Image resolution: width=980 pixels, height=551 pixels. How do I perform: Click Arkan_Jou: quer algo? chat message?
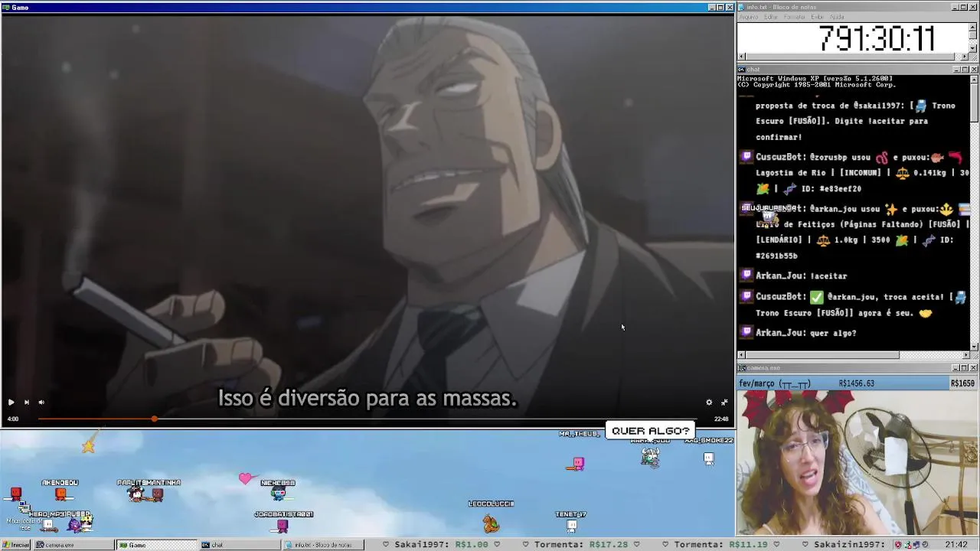pyautogui.click(x=805, y=333)
